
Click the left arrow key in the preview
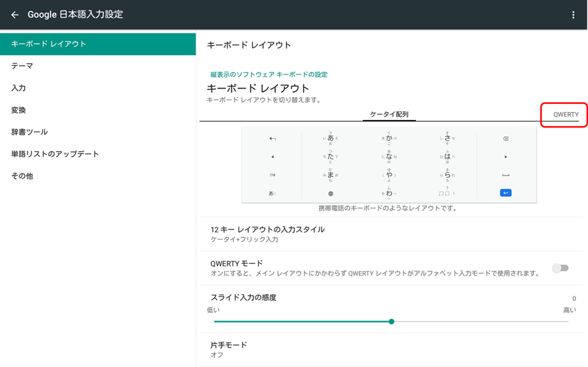(x=272, y=157)
